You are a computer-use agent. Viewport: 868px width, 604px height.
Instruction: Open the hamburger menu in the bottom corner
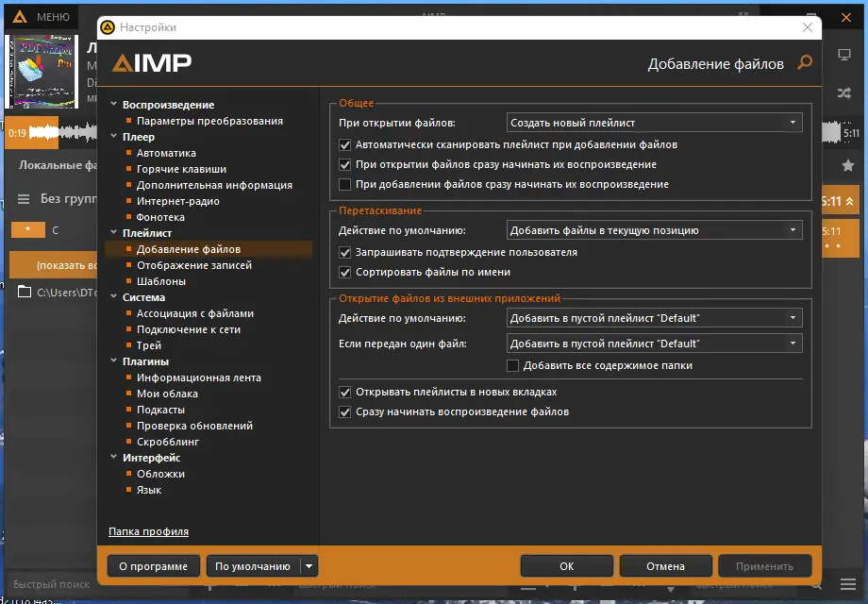click(x=847, y=583)
